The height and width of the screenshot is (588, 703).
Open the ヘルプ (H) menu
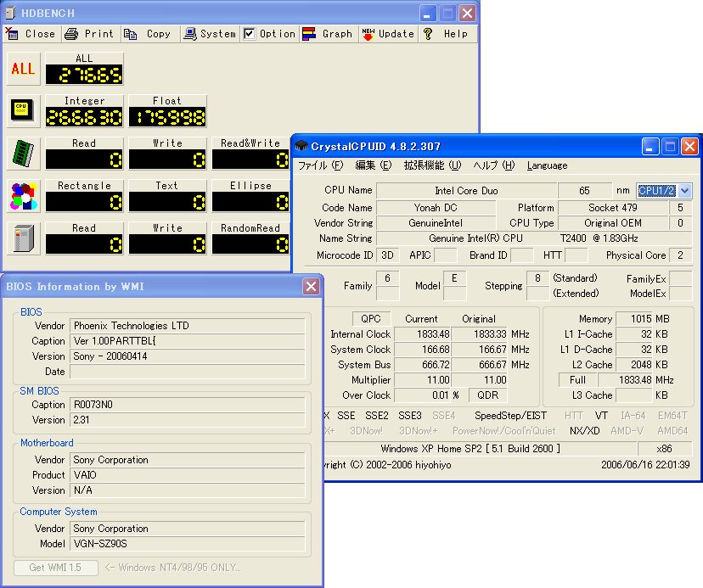click(494, 165)
